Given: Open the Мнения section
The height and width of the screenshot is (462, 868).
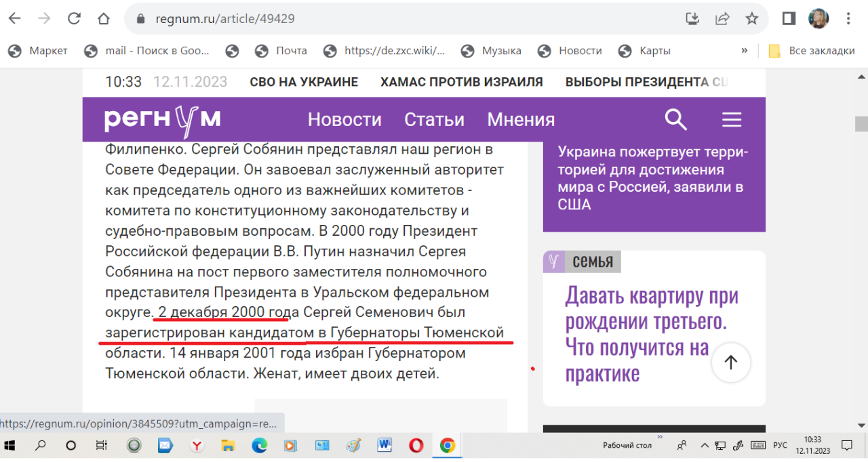Looking at the screenshot, I should [521, 120].
